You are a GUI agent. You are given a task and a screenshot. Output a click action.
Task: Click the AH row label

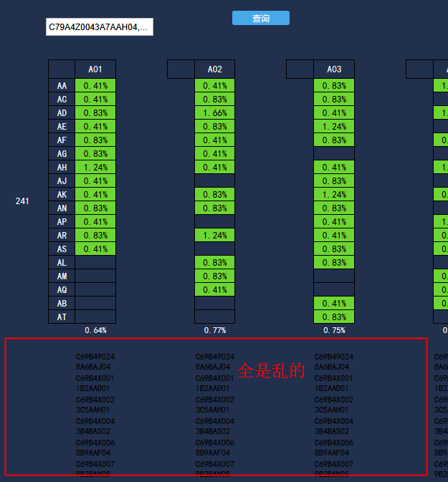point(62,167)
